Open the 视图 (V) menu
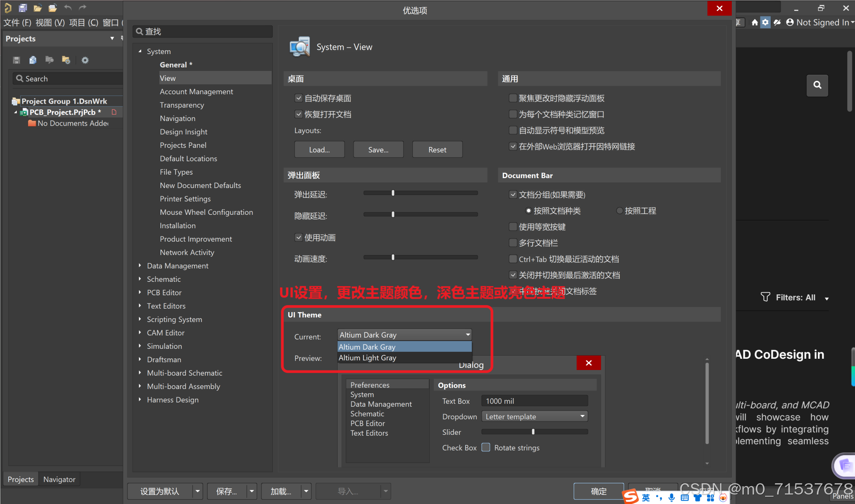The height and width of the screenshot is (504, 855). coord(50,22)
